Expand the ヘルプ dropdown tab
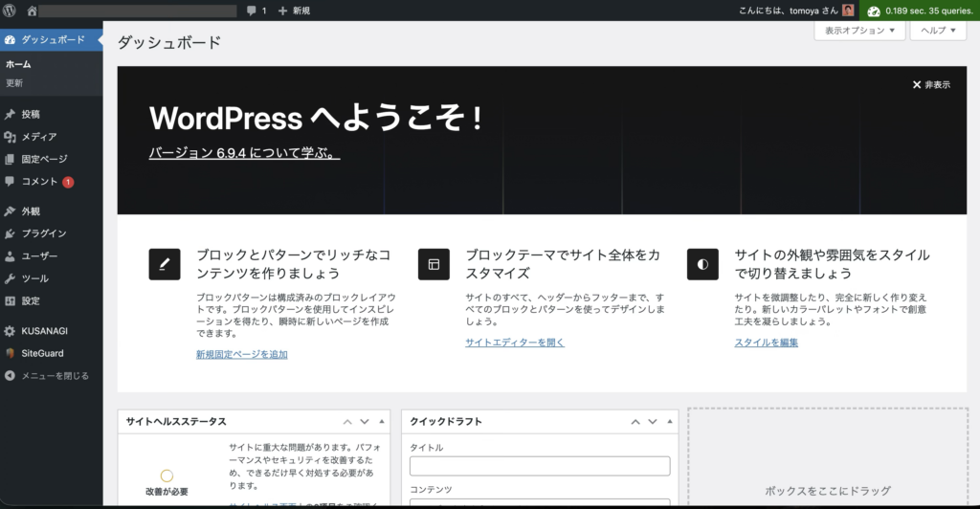Image resolution: width=980 pixels, height=509 pixels. 940,31
